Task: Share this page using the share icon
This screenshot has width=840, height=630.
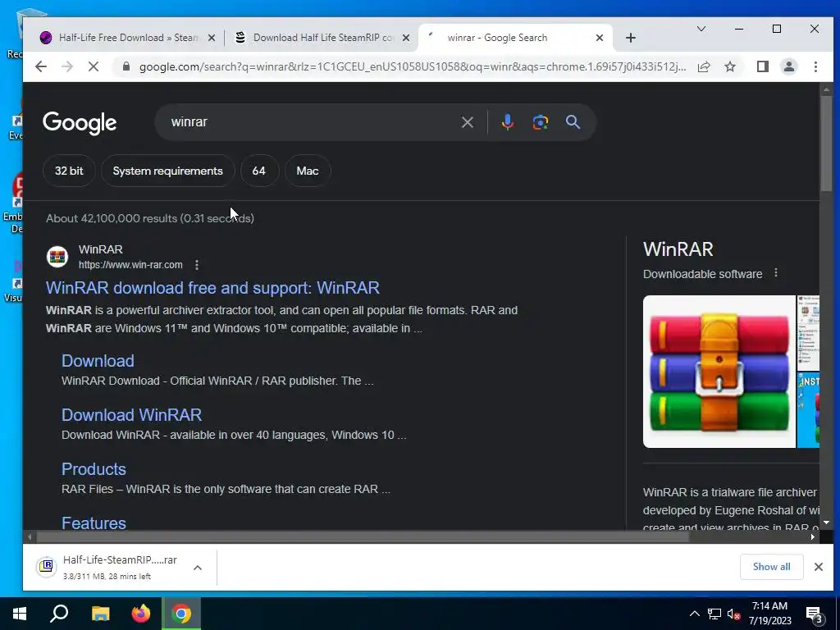Action: (x=704, y=66)
